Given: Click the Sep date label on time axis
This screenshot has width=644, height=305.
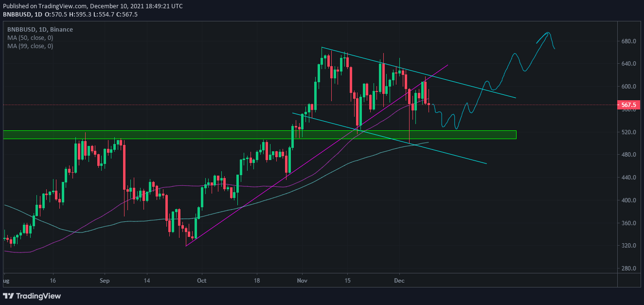Looking at the screenshot, I should (x=105, y=281).
